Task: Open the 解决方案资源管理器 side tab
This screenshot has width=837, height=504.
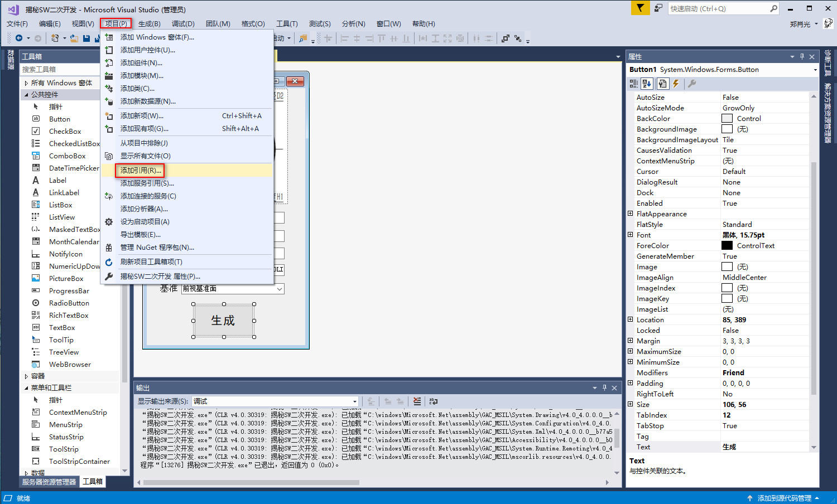Action: [828, 113]
